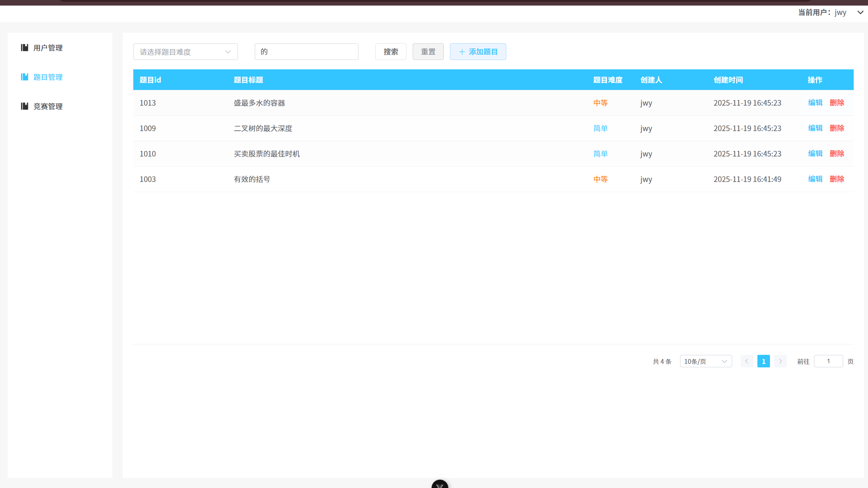Image resolution: width=868 pixels, height=488 pixels.
Task: Click page number 1 in the pagination
Action: click(763, 361)
